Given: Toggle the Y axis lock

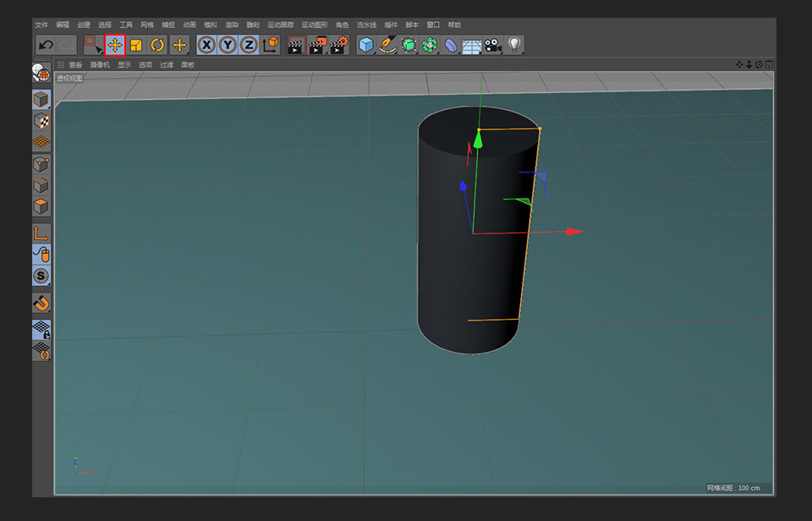Looking at the screenshot, I should point(226,46).
